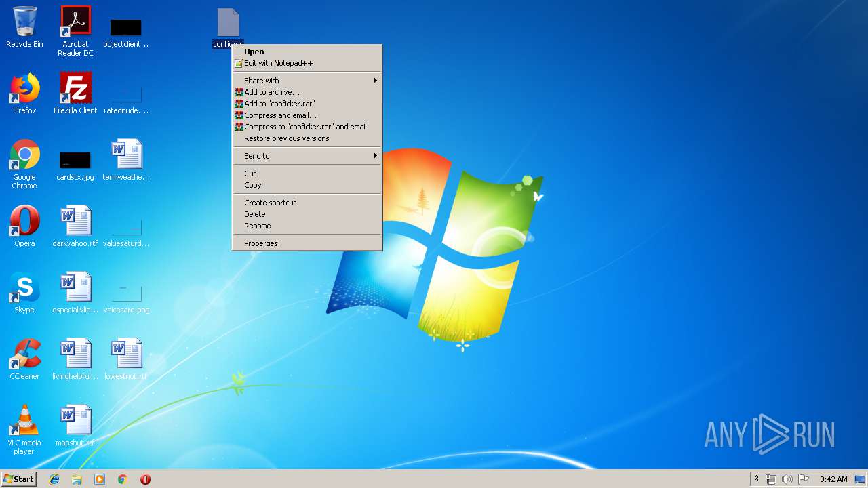Viewport: 868px width, 488px height.
Task: Open Skype desktop shortcut
Action: pos(24,293)
